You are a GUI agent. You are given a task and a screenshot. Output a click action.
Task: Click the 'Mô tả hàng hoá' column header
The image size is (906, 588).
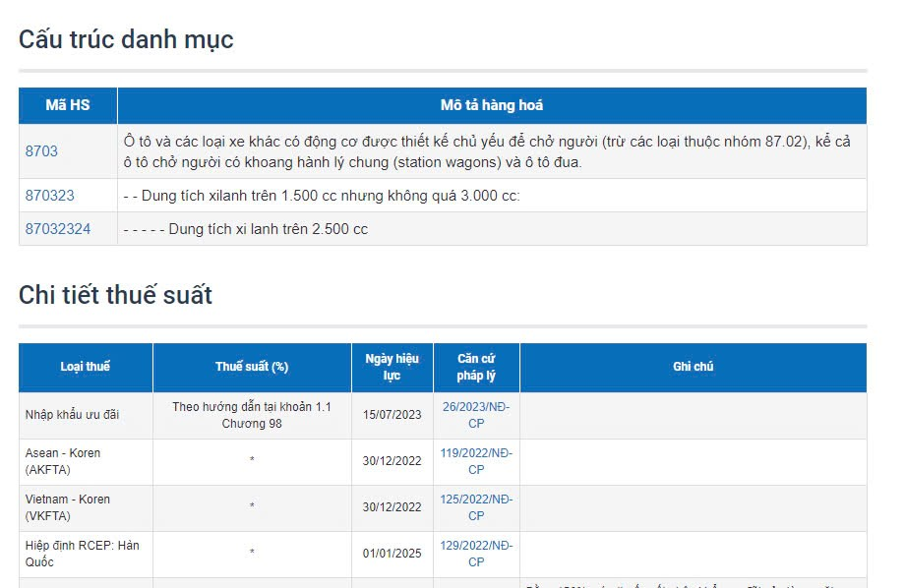(492, 105)
